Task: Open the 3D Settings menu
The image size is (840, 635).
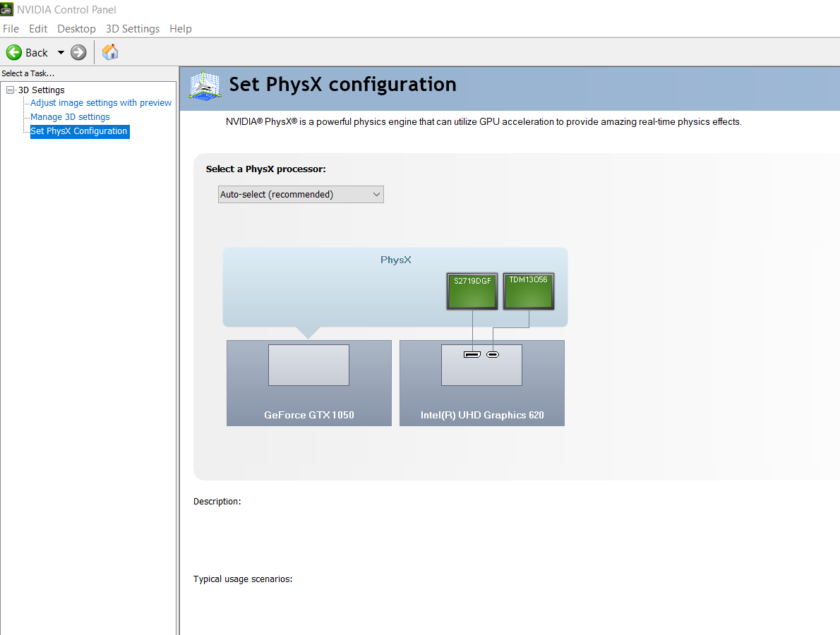Action: [x=132, y=29]
